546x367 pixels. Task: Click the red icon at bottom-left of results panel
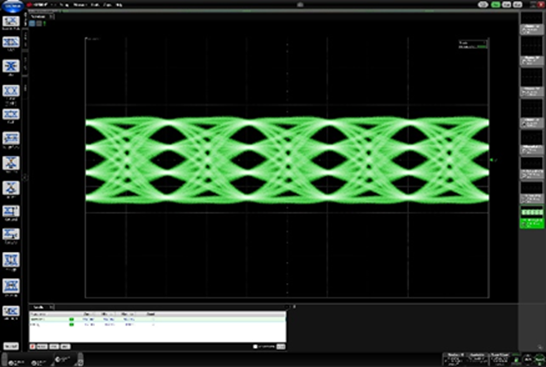(x=32, y=346)
